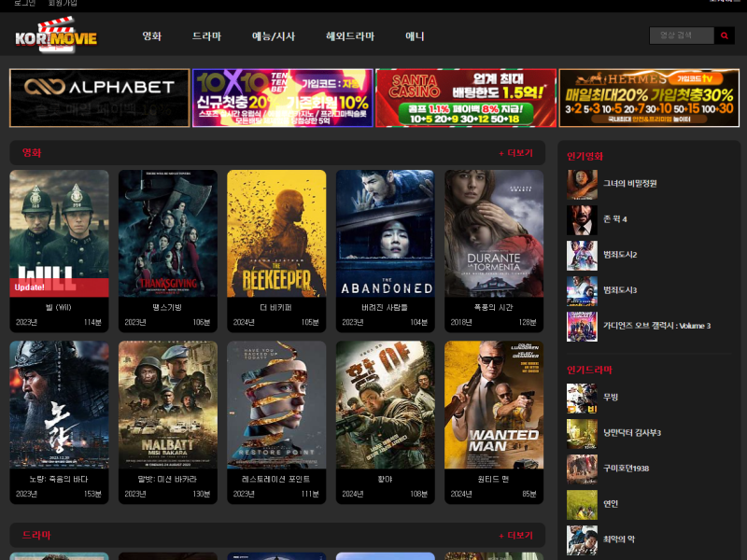Image resolution: width=747 pixels, height=560 pixels.
Task: Focus the video search input field
Action: pos(681,35)
